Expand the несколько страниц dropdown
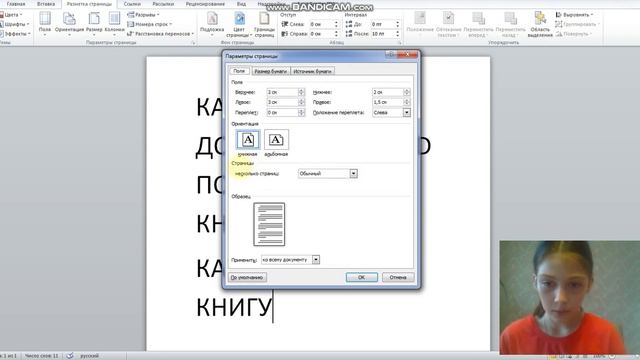 pyautogui.click(x=353, y=173)
